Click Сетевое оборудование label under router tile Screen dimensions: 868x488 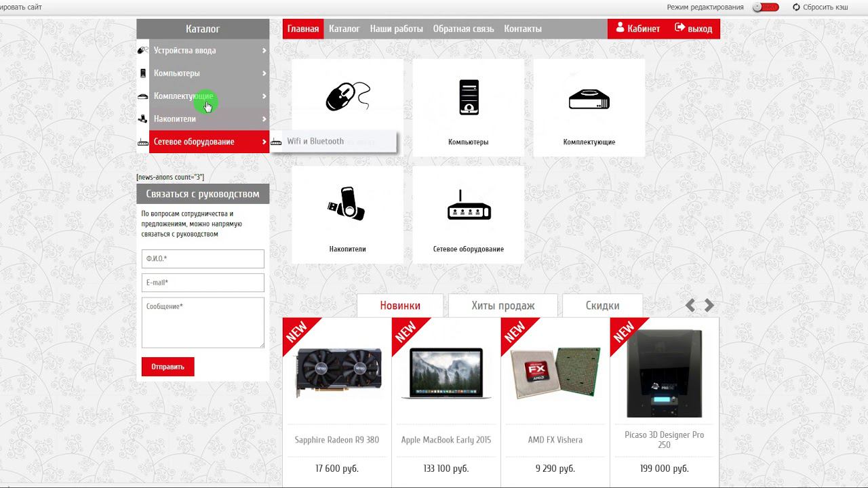[x=469, y=249]
